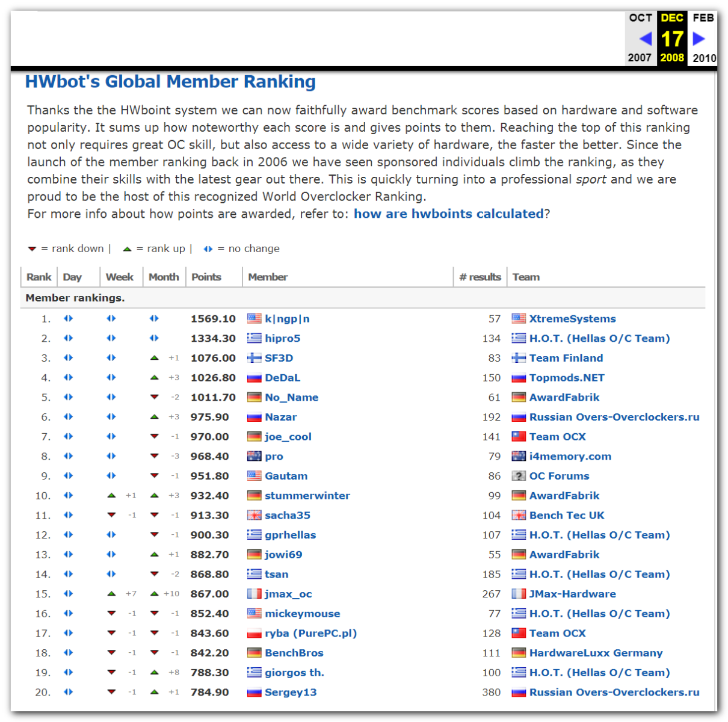The width and height of the screenshot is (728, 722).
Task: Open the Team Finland team page
Action: (x=566, y=359)
